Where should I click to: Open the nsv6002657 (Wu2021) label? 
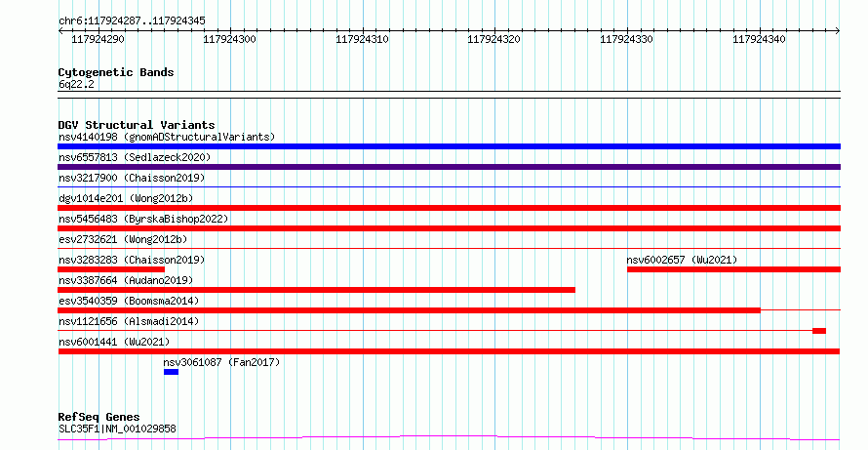click(x=682, y=260)
